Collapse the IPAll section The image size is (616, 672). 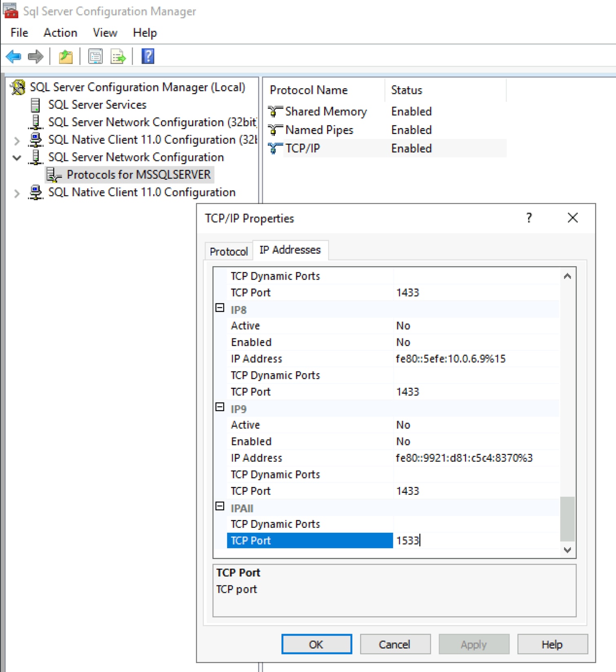pos(220,506)
